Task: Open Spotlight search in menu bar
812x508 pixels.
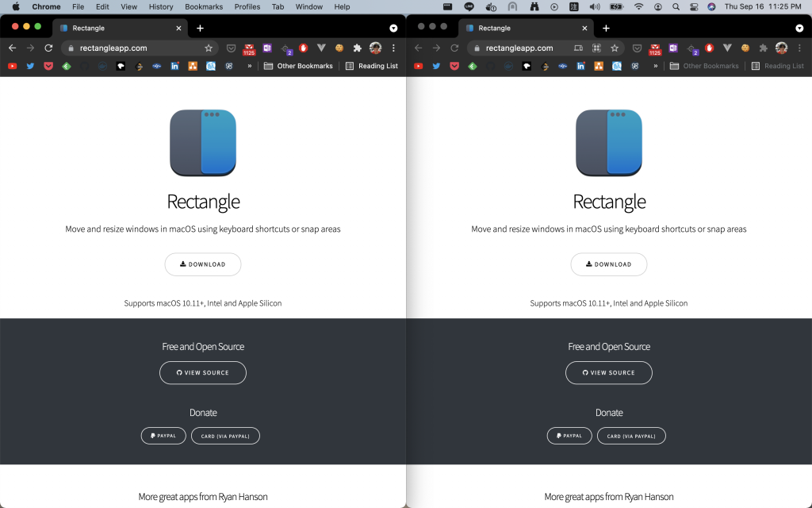Action: click(676, 6)
